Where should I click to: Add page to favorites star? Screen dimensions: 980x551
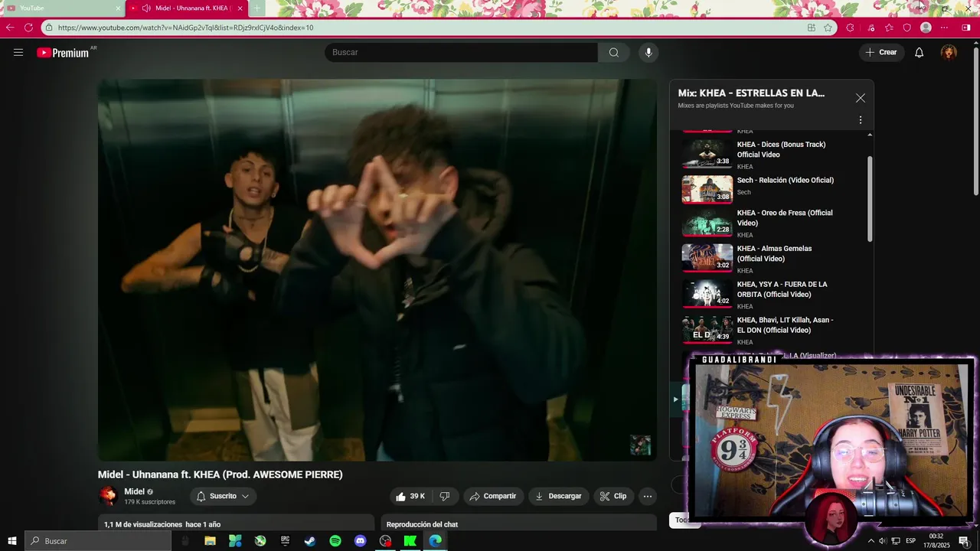coord(828,28)
